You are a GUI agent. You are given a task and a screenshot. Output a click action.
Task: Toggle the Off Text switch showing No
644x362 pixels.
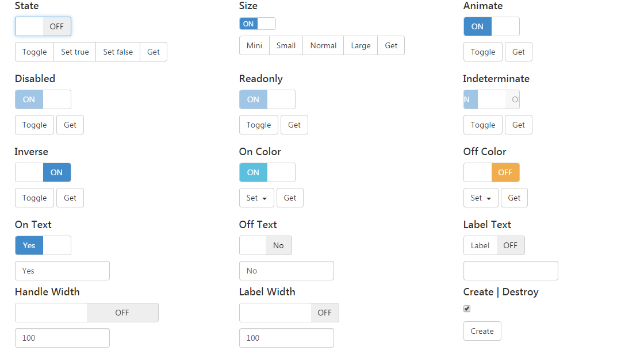(x=266, y=245)
